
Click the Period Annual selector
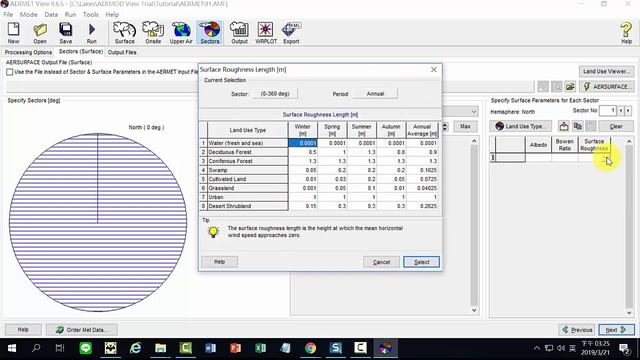pyautogui.click(x=375, y=94)
